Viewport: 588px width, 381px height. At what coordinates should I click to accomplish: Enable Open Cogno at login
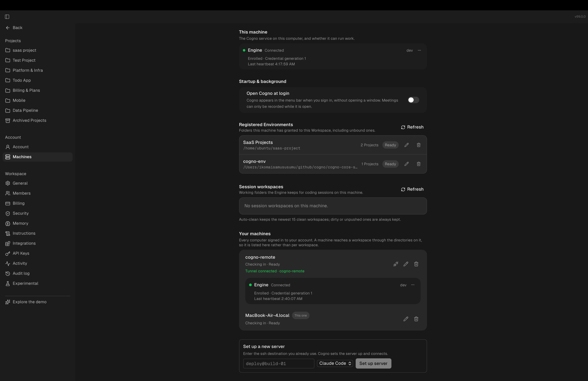413,100
